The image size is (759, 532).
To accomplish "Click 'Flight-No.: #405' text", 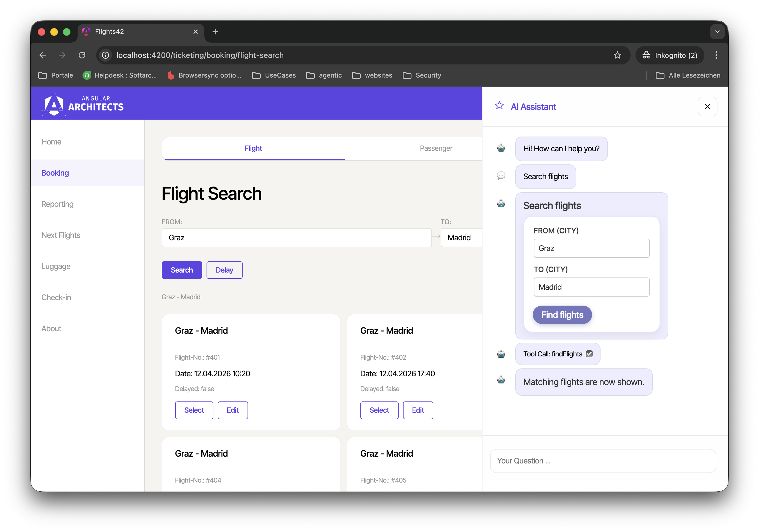I will click(x=383, y=480).
